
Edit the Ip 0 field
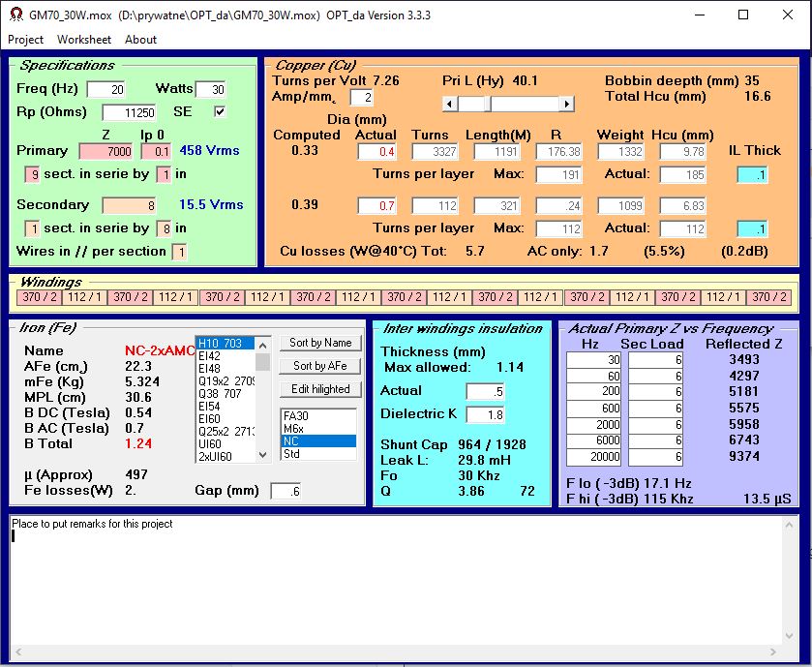point(156,151)
